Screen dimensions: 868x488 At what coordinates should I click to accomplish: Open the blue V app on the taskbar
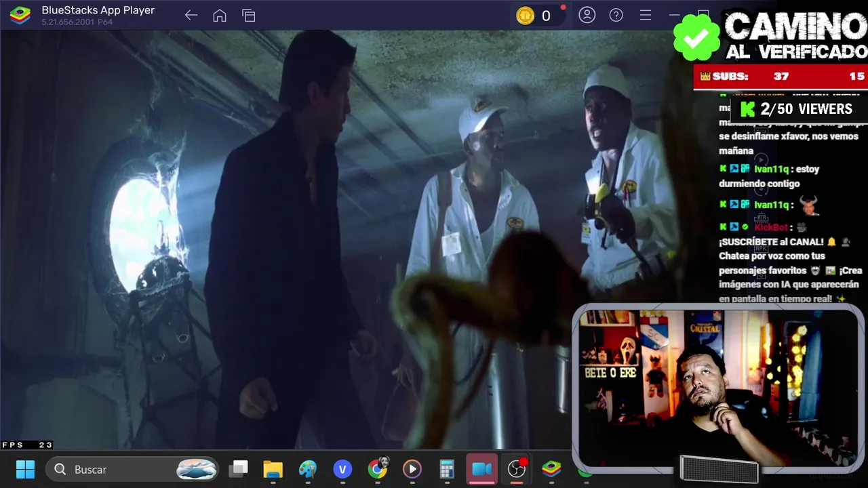pyautogui.click(x=342, y=469)
